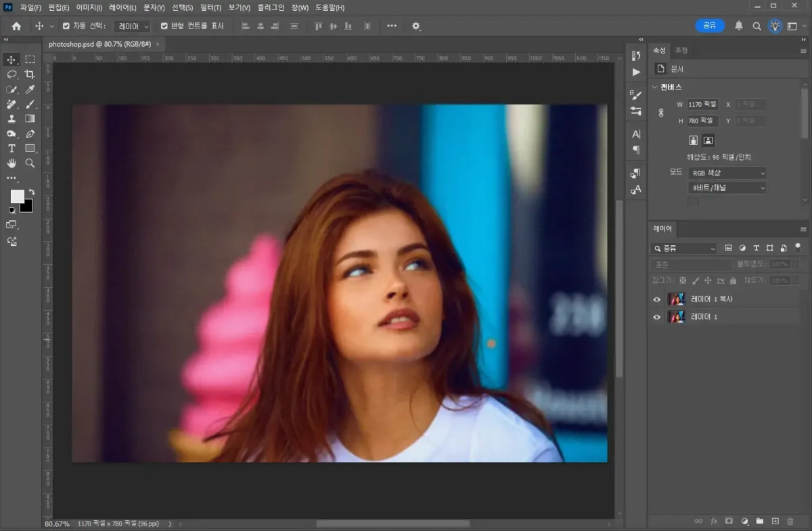Choose the Pen tool
This screenshot has width=812, height=531.
point(30,133)
